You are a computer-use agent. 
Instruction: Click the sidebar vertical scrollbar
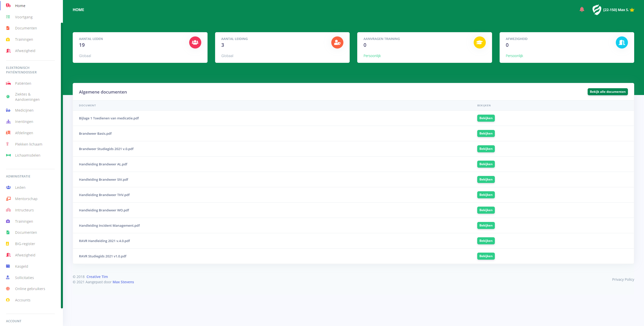[62, 165]
